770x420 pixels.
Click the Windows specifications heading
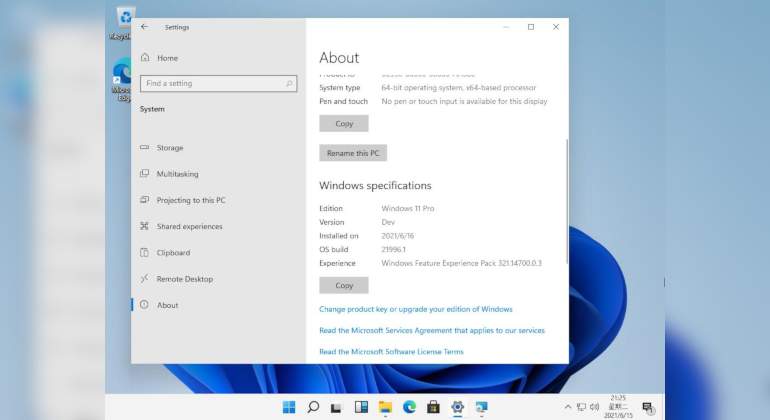click(375, 186)
